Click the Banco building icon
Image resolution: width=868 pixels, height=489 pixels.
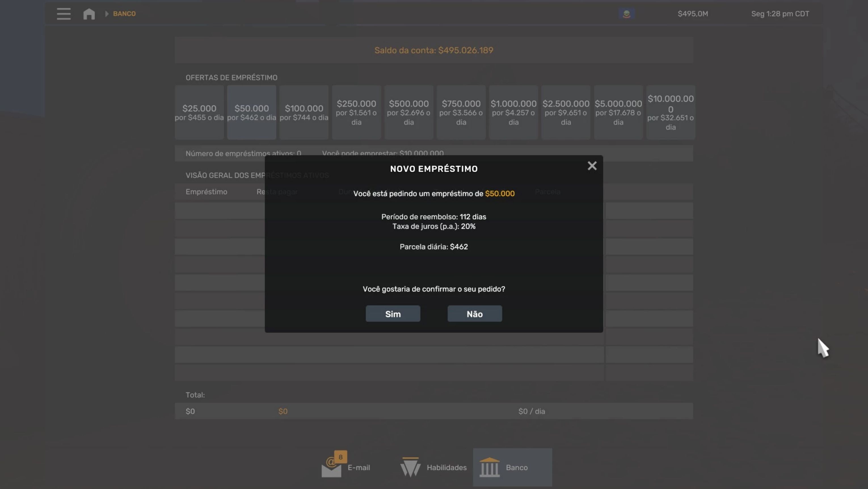click(489, 467)
